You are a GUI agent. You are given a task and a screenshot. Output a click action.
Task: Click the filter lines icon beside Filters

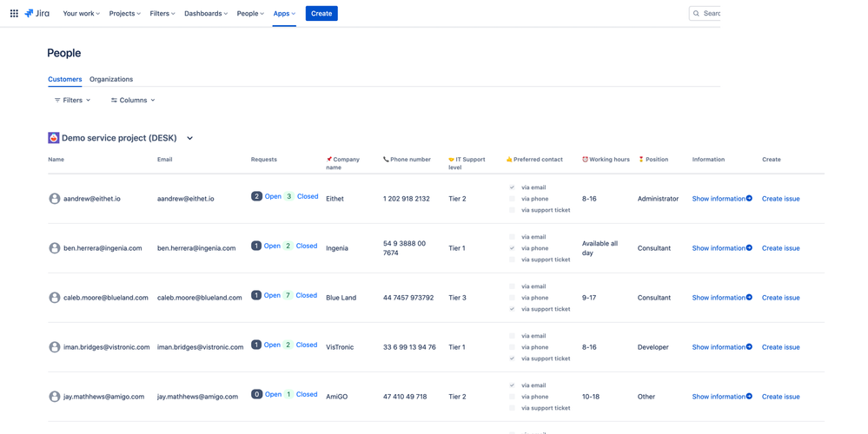(x=57, y=100)
